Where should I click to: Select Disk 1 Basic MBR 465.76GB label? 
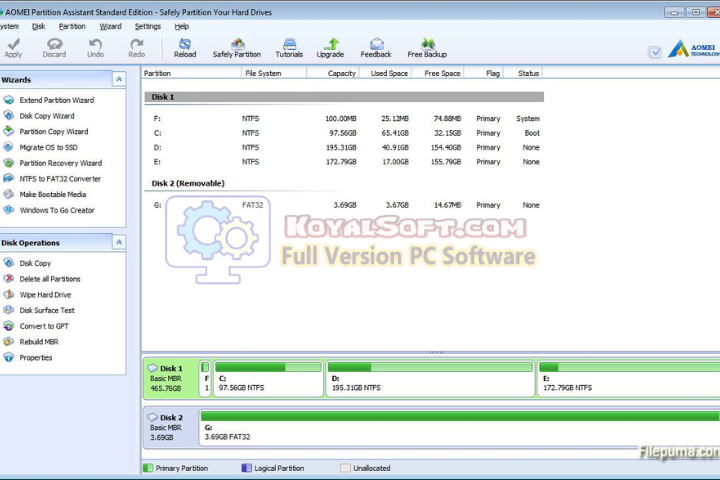pyautogui.click(x=170, y=378)
